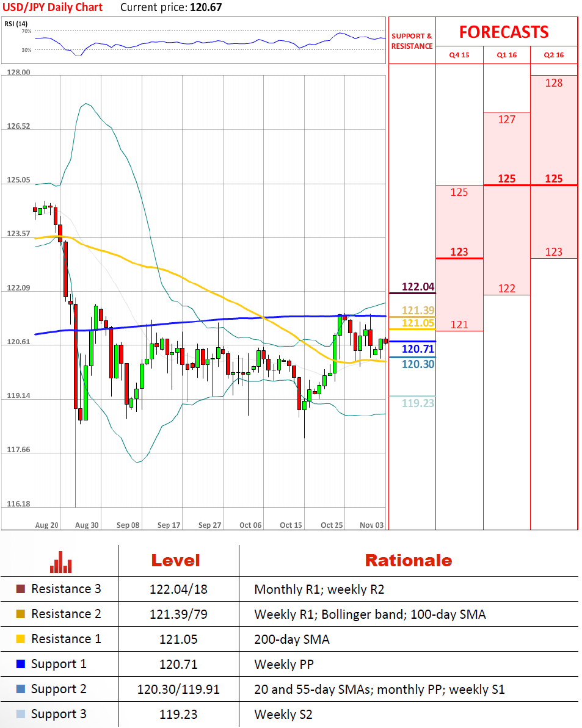Click the 'SUPPORT & RESISTANCE' column header
The image size is (582, 728).
tap(412, 41)
